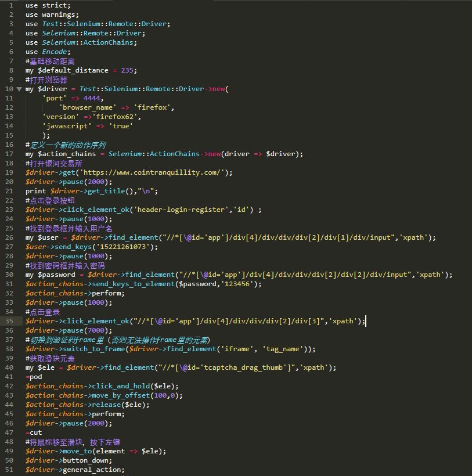The width and height of the screenshot is (472, 476).
Task: Click the comment about switching to captcha frame
Action: [x=118, y=340]
